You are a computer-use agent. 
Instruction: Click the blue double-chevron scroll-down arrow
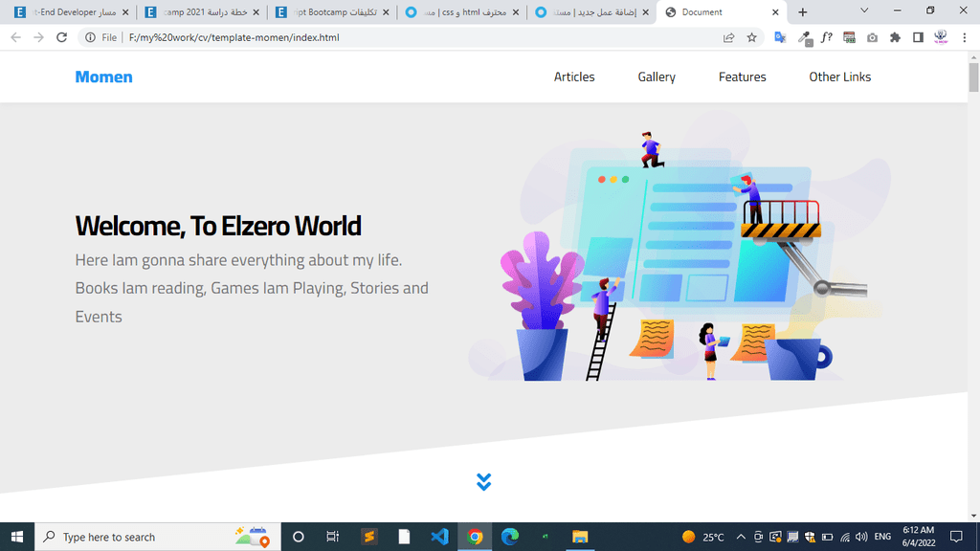pos(483,482)
